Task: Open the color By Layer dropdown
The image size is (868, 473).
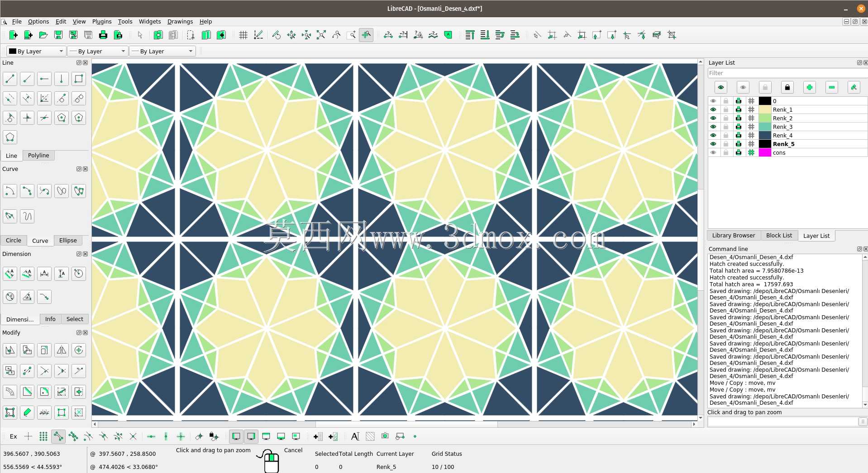Action: coord(36,51)
